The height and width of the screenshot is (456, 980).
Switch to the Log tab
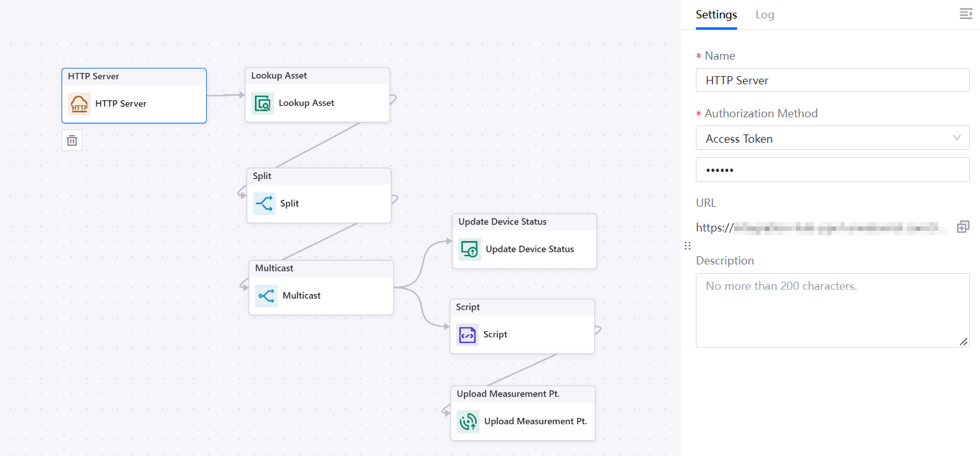pos(764,15)
